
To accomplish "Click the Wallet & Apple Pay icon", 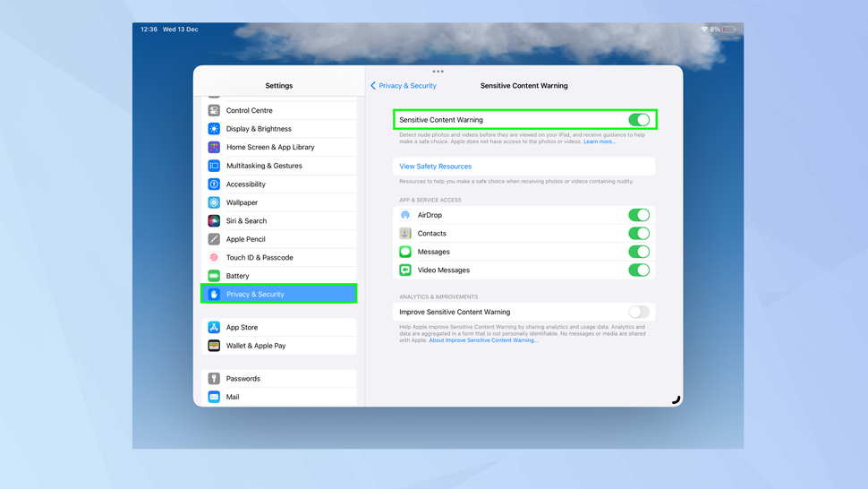I will (214, 346).
